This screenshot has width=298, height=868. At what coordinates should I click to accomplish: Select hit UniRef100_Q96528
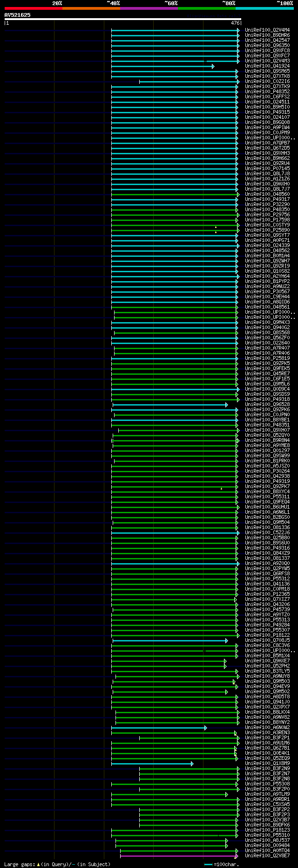pyautogui.click(x=267, y=405)
